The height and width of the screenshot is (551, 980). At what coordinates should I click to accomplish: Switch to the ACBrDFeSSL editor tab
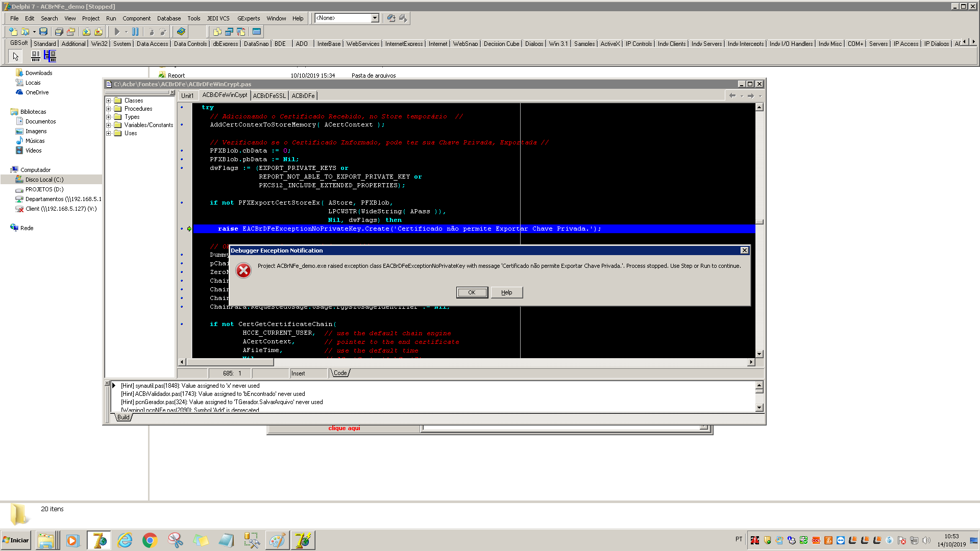pos(269,95)
